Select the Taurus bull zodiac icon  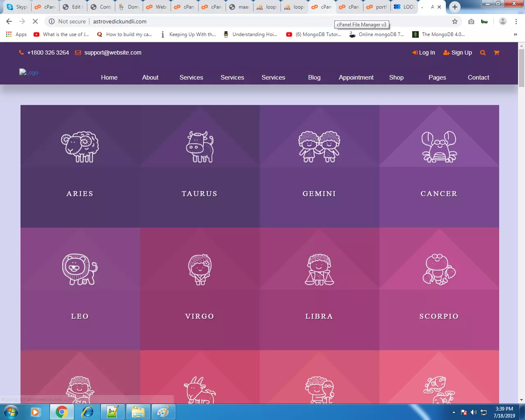click(x=200, y=147)
